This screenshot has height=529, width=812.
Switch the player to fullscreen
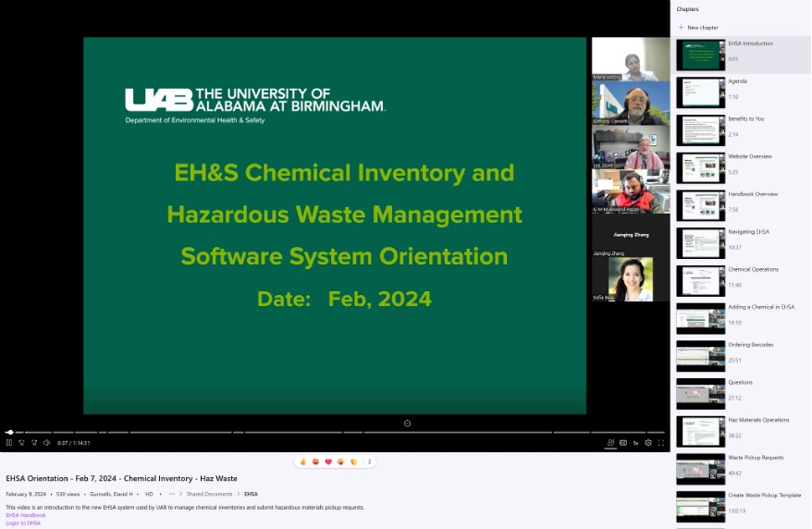click(660, 443)
